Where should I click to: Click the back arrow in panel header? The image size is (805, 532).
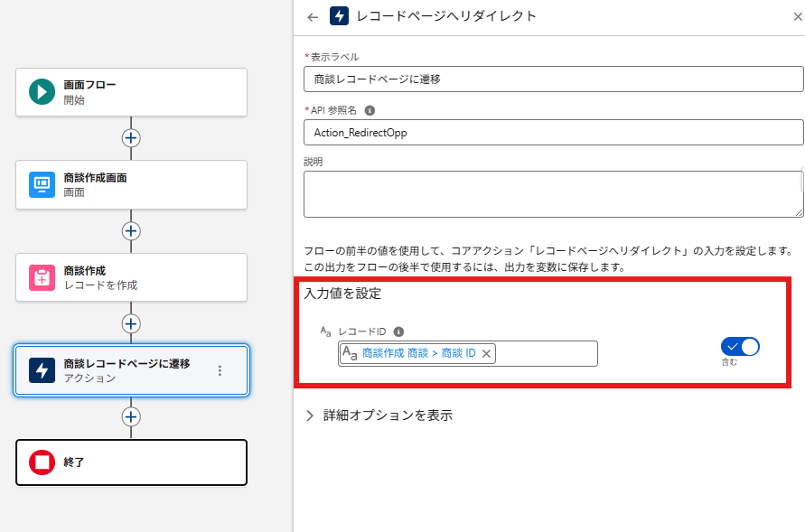click(x=313, y=16)
